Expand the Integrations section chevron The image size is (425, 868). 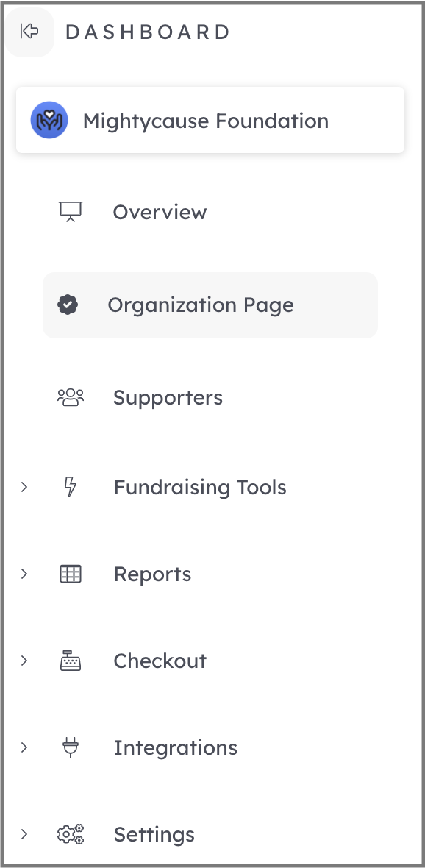point(24,747)
